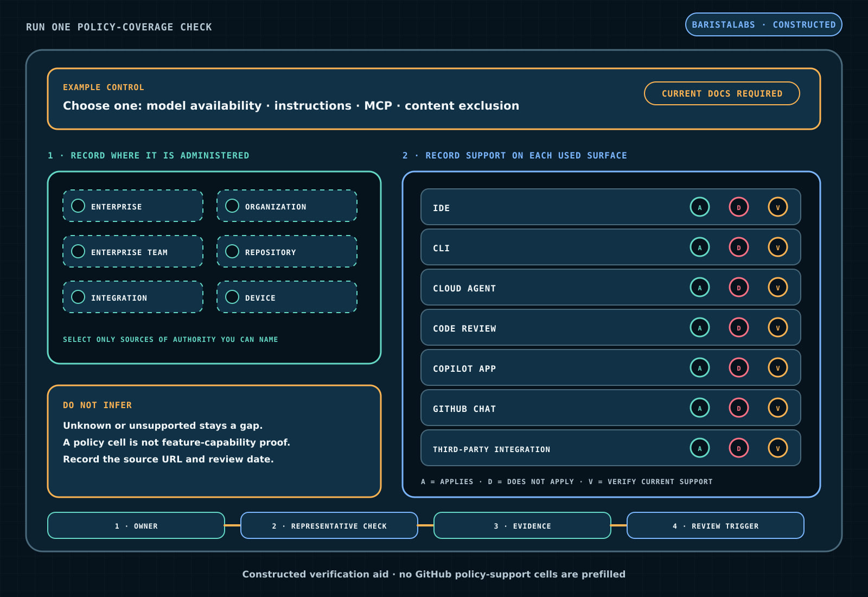Choose the Repository option
Viewport: 868px width, 597px height.
click(x=287, y=251)
